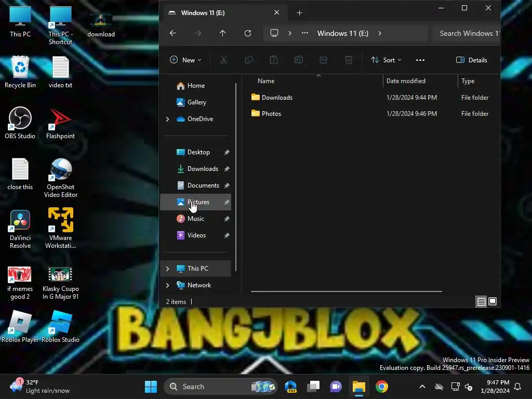Image resolution: width=532 pixels, height=399 pixels.
Task: Open the Windows Start menu
Action: [151, 387]
